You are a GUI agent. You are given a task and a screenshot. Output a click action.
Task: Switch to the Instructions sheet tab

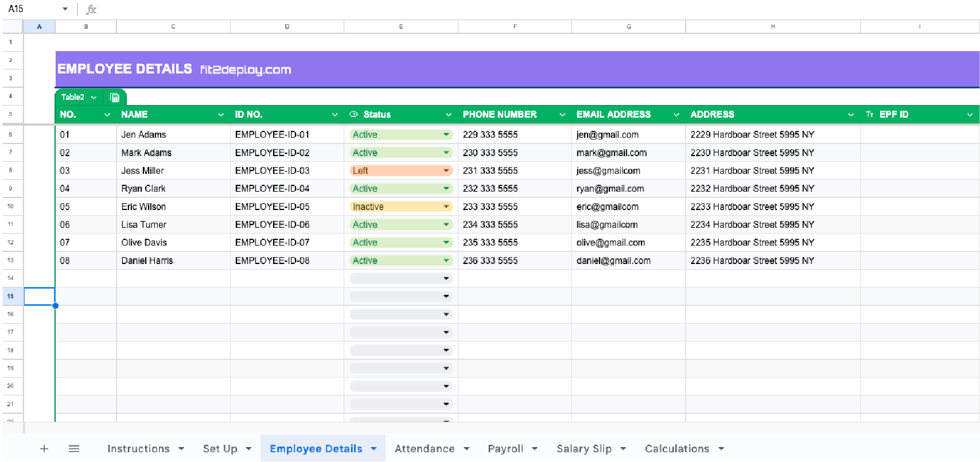[x=138, y=449]
